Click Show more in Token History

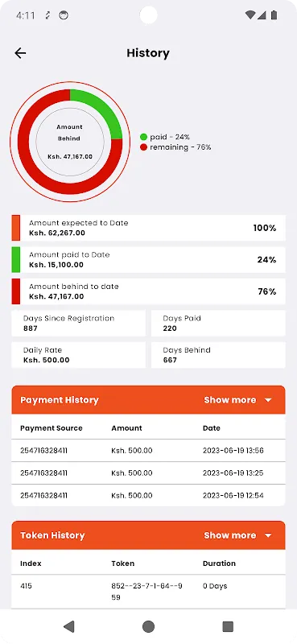pos(229,535)
